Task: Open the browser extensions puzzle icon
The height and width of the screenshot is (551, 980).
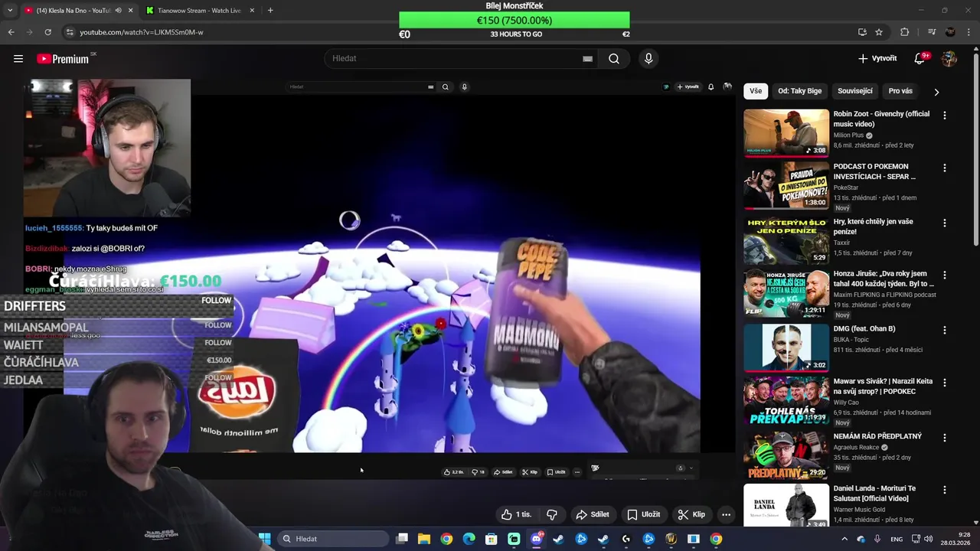Action: (x=905, y=32)
